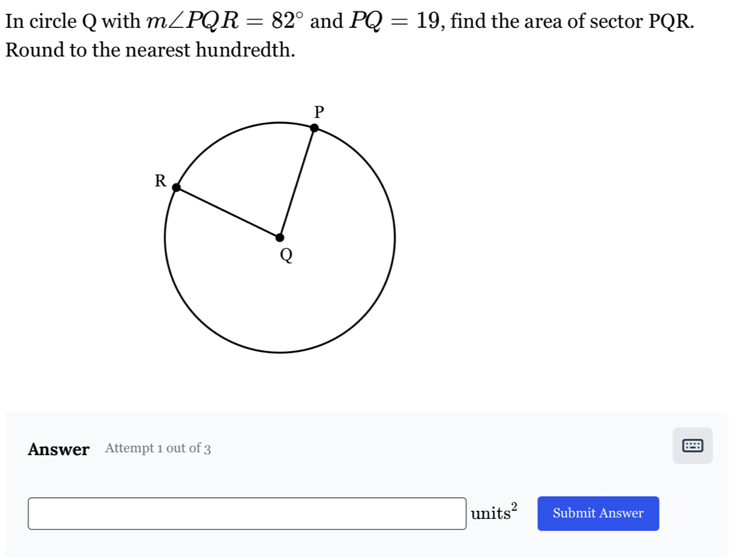Screen dimensions: 739x560
Task: Click the label P above the circle
Action: click(319, 112)
